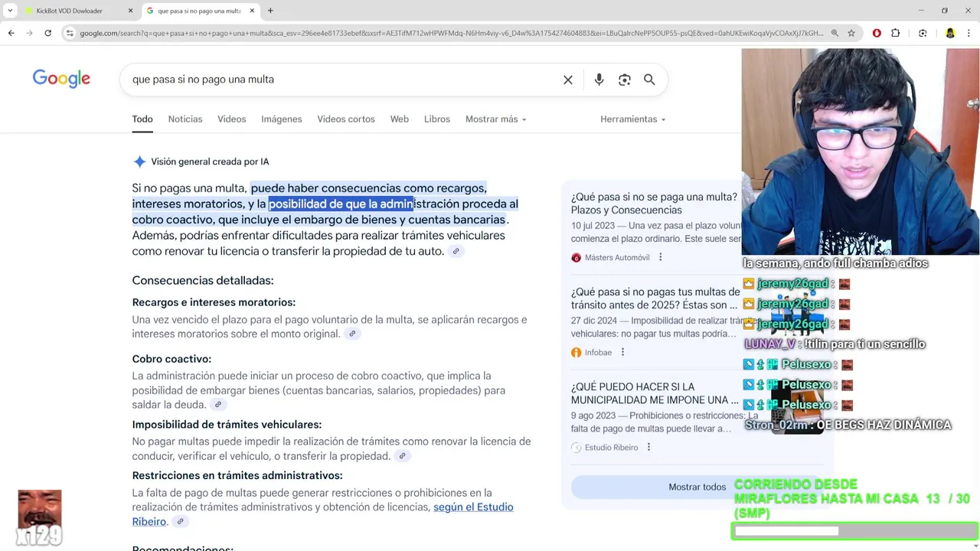Viewport: 980px width, 551px height.
Task: Bookmark this page with the star
Action: (x=851, y=33)
